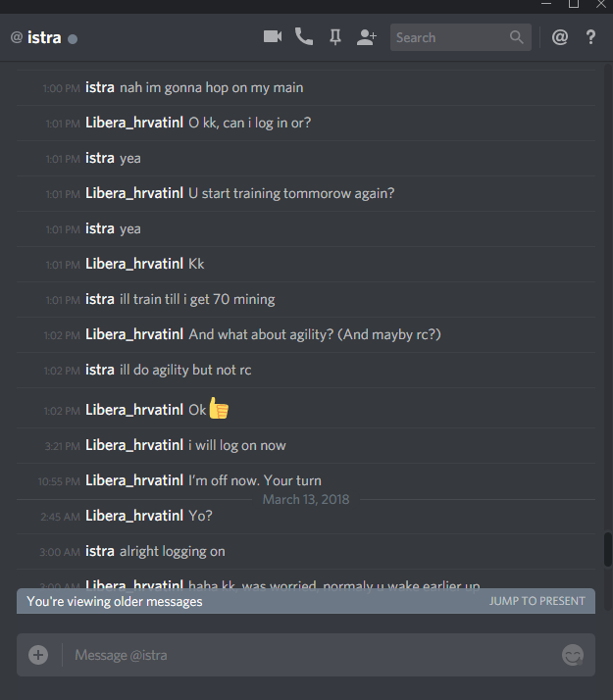Click istra username in 70 mining message
The image size is (613, 700).
tap(100, 299)
